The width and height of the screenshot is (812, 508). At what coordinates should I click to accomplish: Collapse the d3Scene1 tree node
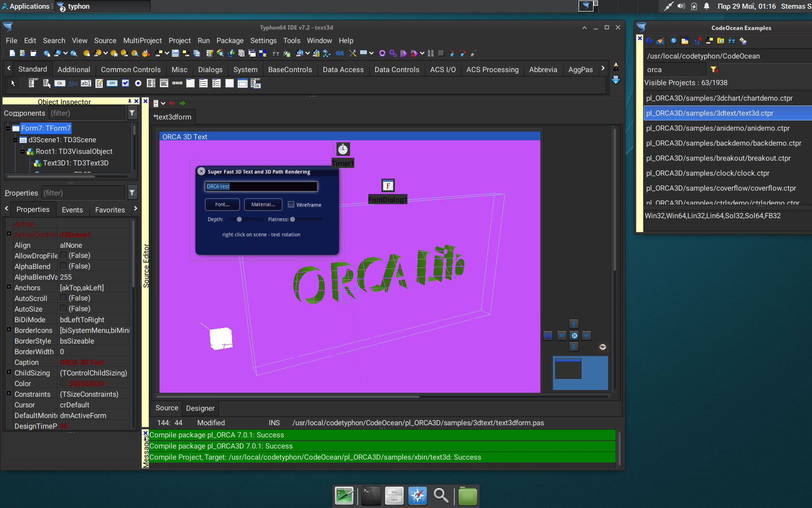click(15, 140)
